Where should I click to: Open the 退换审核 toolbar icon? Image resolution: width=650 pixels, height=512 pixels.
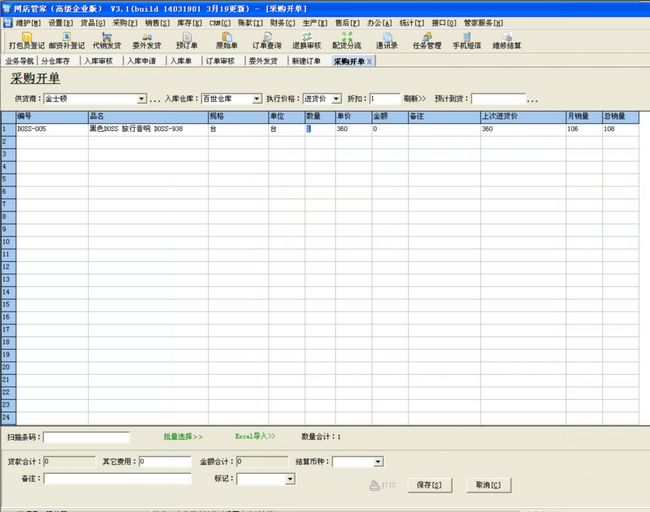307,41
